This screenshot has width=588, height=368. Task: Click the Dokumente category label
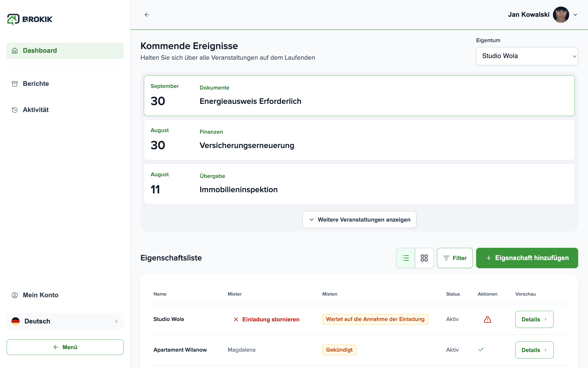click(214, 88)
